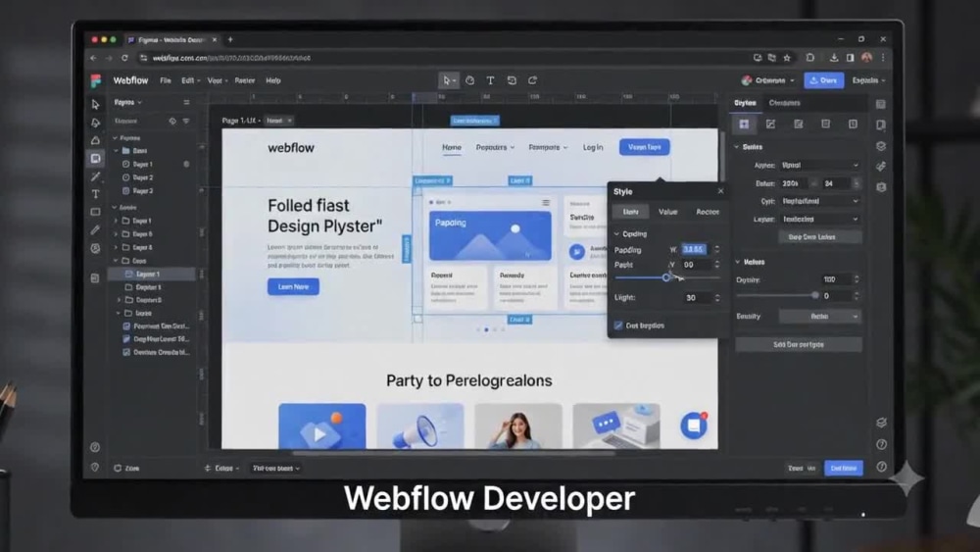
Task: Open the profile avatar in browser toolbar
Action: 866,58
